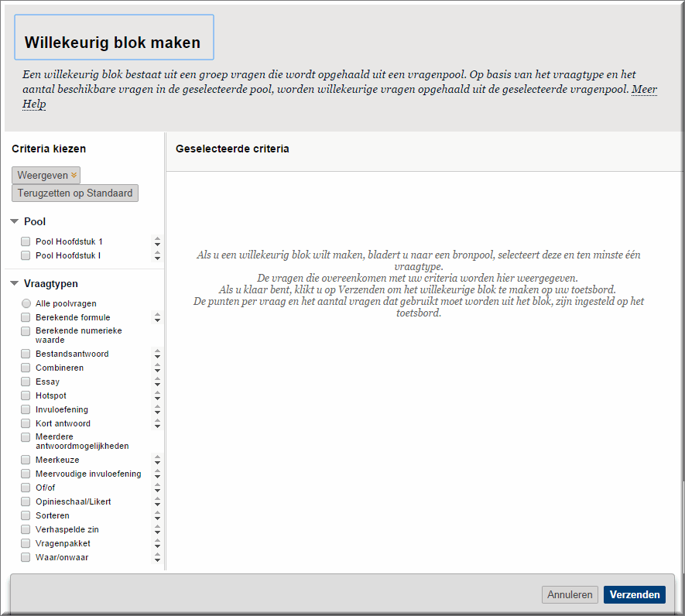Check the Pool Hoofdstuk 1 checkbox
The width and height of the screenshot is (685, 616).
[26, 241]
